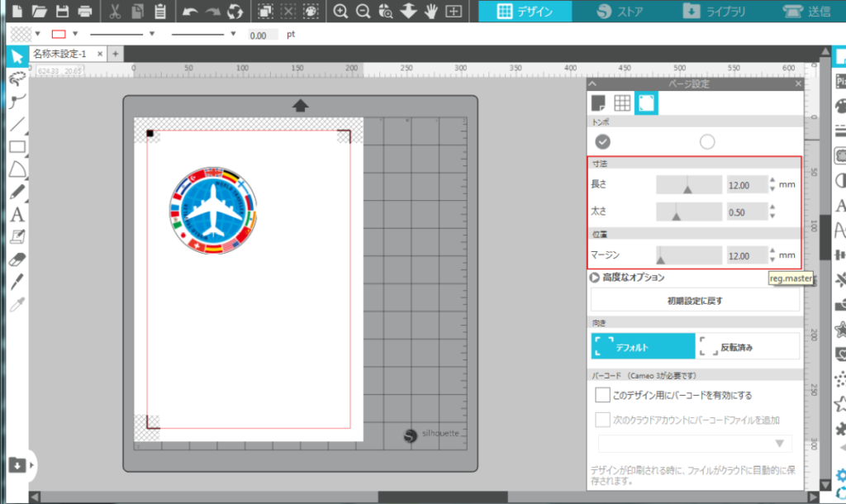Click the horizontal scrollbar thumb at the bottom

[x=443, y=497]
